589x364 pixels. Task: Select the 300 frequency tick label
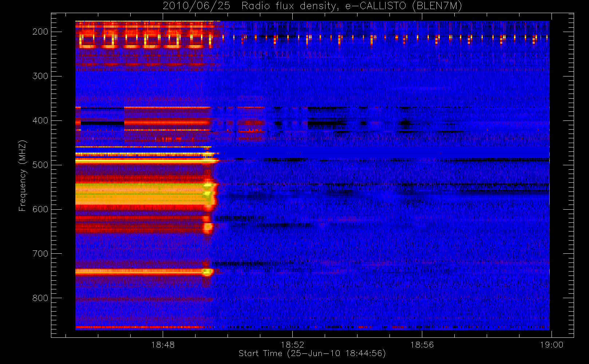pos(40,76)
